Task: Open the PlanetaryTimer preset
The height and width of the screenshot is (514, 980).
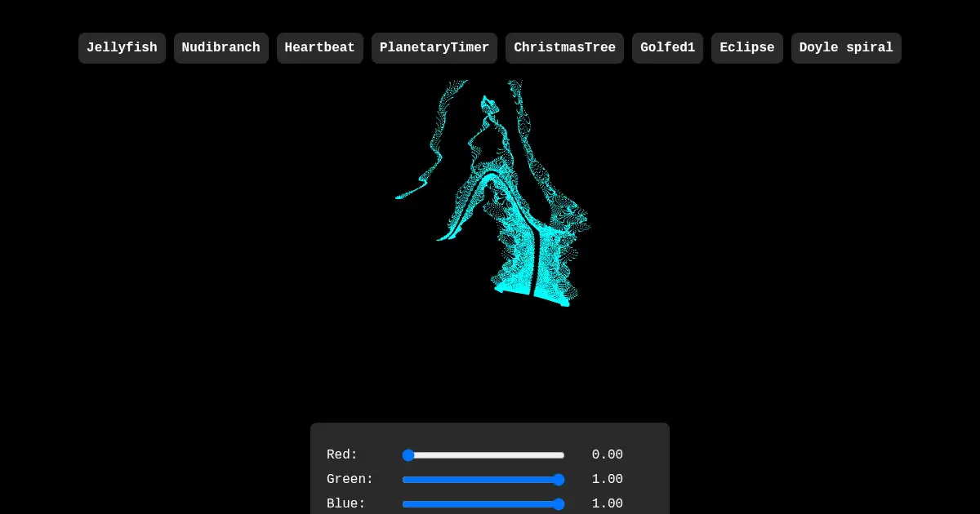Action: pos(434,48)
